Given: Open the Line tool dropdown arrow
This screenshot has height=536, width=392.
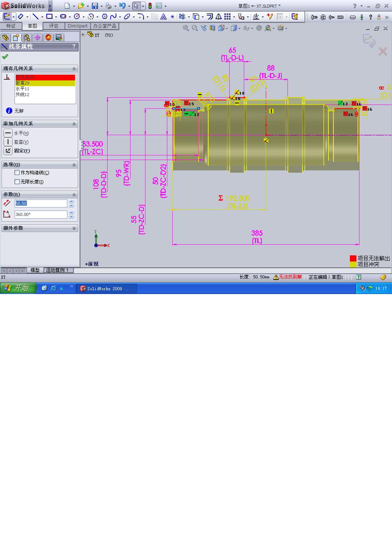Looking at the screenshot, I should (x=42, y=17).
